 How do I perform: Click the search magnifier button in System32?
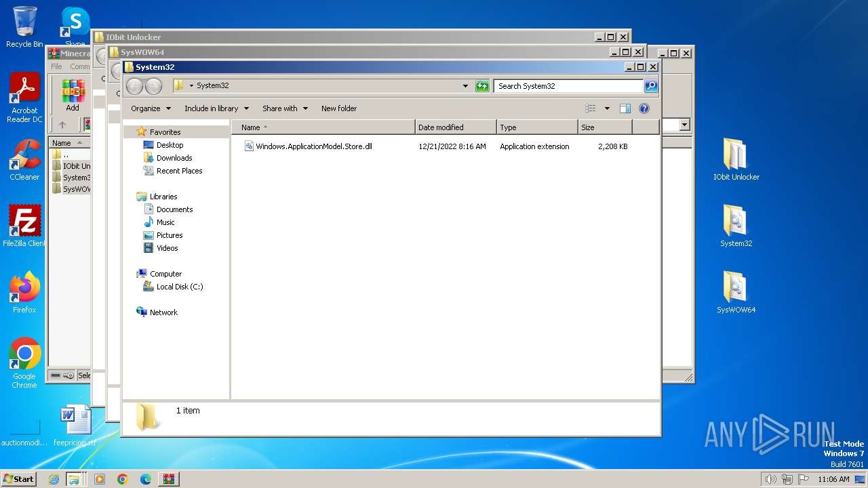click(651, 86)
